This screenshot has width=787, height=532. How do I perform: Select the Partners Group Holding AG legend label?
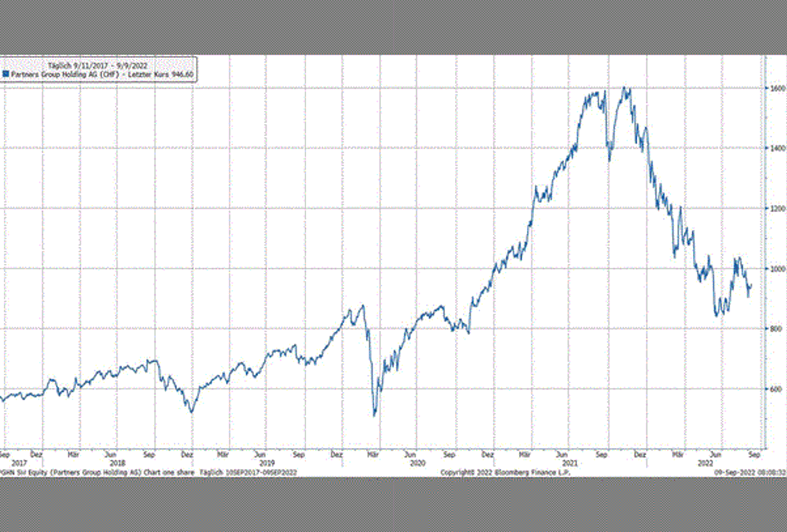(65, 75)
